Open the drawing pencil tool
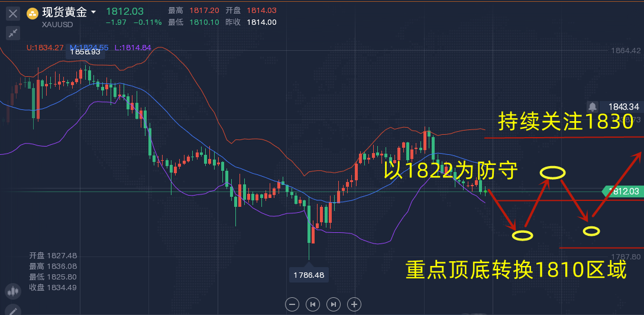 (x=13, y=310)
